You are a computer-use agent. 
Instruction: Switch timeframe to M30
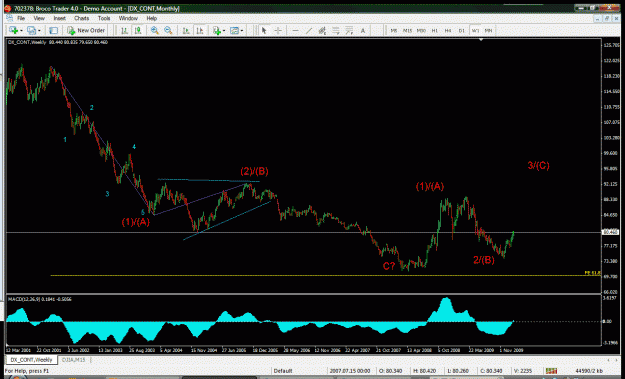(x=421, y=30)
